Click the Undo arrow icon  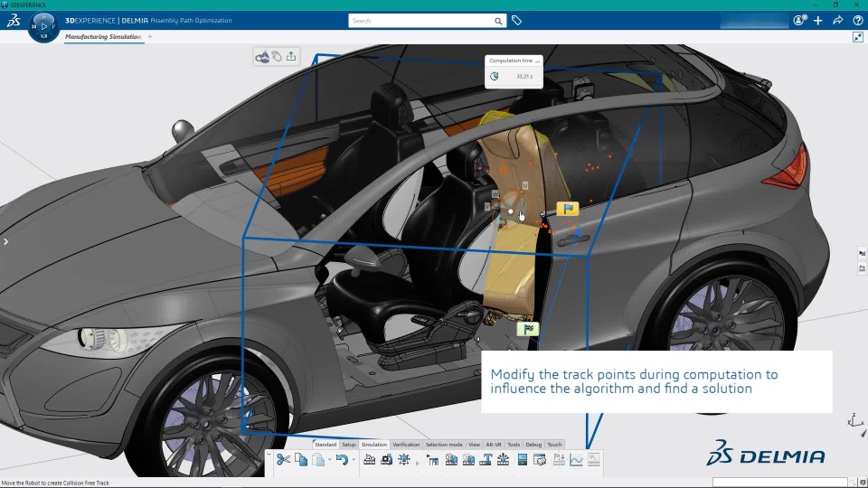[342, 460]
